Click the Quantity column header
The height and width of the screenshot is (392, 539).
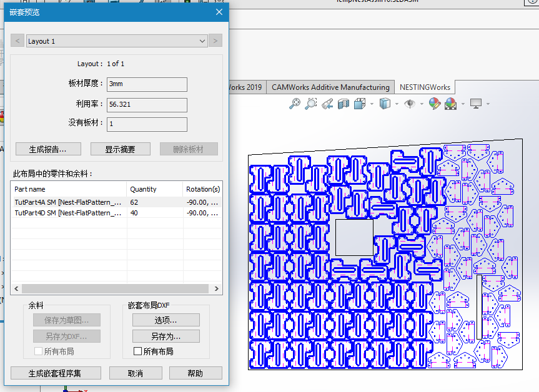click(155, 189)
